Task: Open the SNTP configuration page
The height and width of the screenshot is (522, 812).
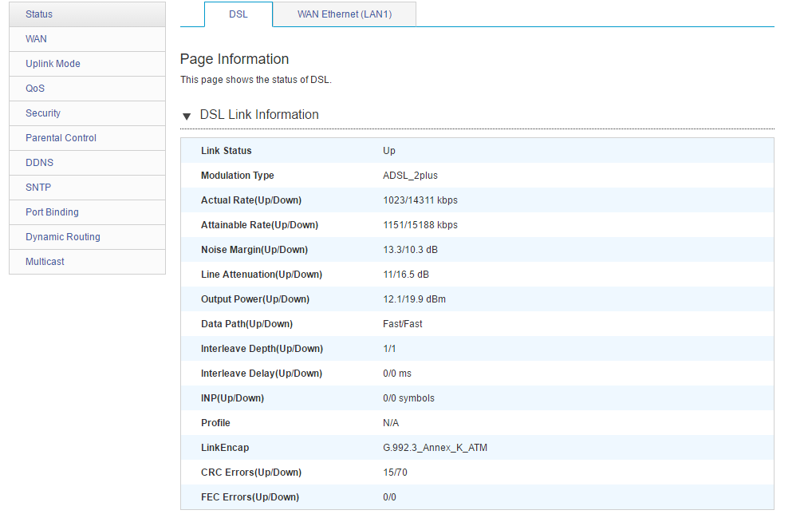Action: (x=38, y=188)
